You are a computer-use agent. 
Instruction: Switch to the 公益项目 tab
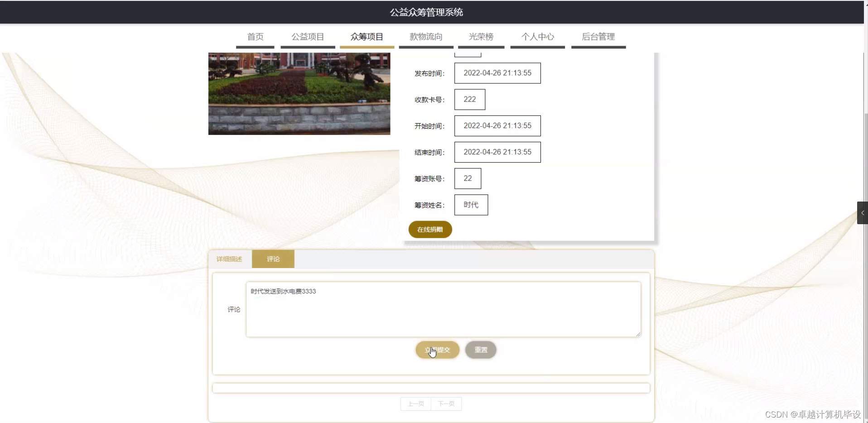(307, 37)
